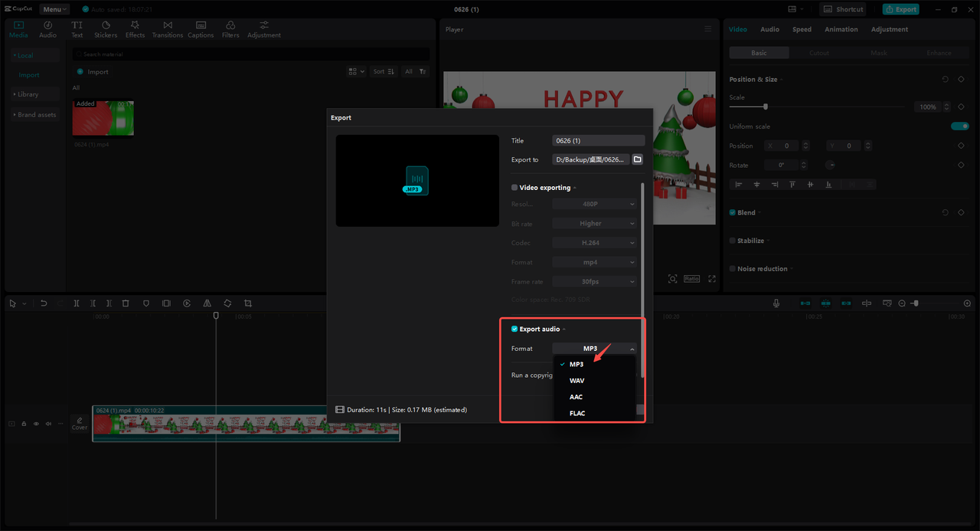Open the audio Format MP3 dropdown
Viewport: 980px width, 531px height.
point(594,349)
